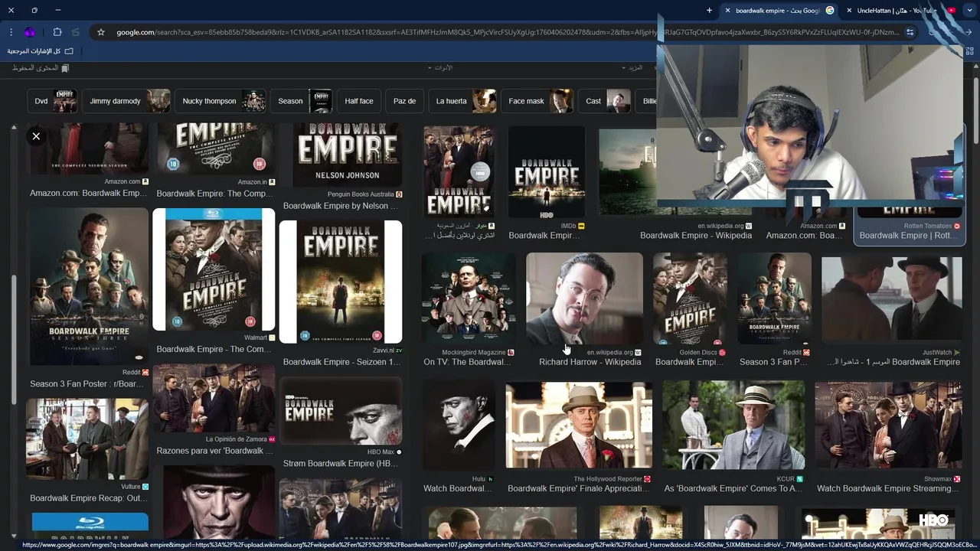Image resolution: width=980 pixels, height=551 pixels.
Task: Open the IMDb Boardwalk Empire poster
Action: tap(546, 173)
